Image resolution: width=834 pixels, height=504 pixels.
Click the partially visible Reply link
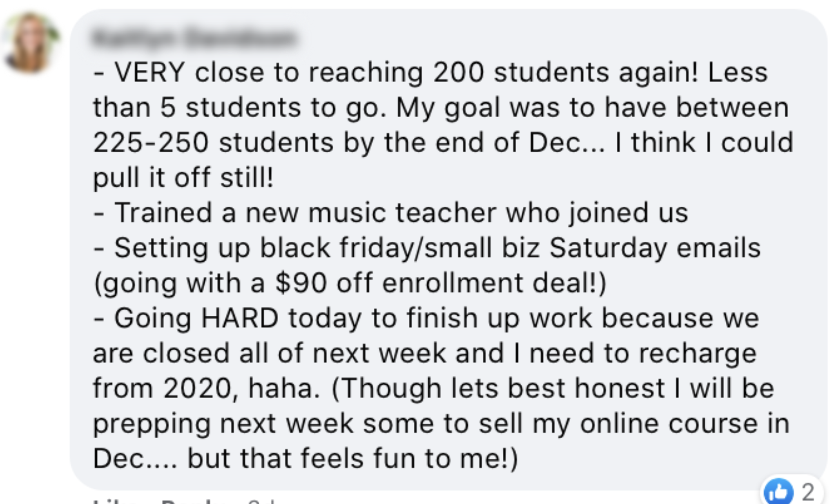(x=195, y=501)
